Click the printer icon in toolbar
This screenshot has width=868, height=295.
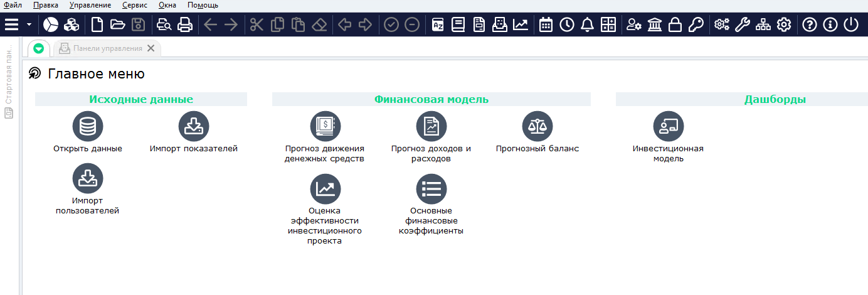pos(184,24)
